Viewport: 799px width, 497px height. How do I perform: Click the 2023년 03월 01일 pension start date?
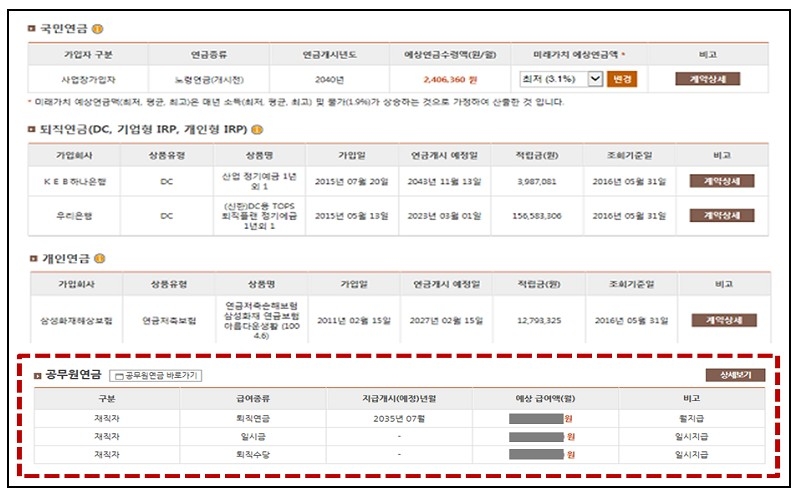point(444,216)
